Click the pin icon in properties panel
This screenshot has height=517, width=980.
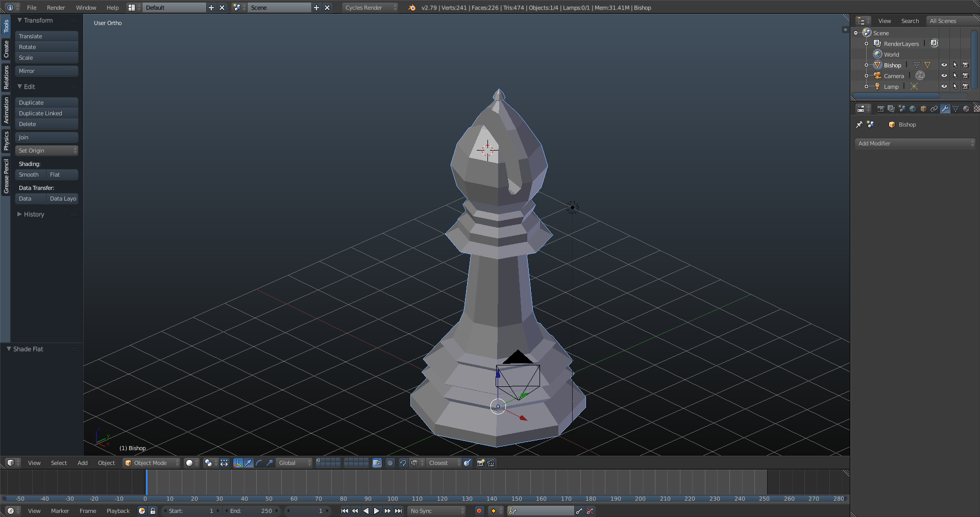[x=860, y=125]
